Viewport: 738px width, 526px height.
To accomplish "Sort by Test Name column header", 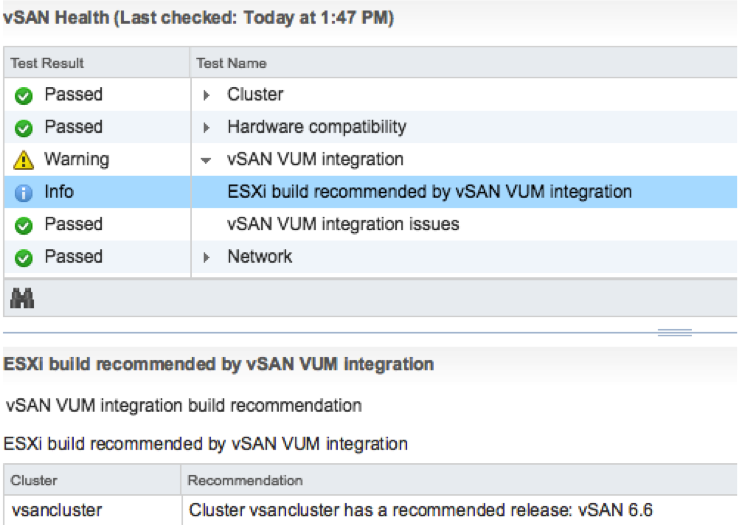I will (464, 63).
